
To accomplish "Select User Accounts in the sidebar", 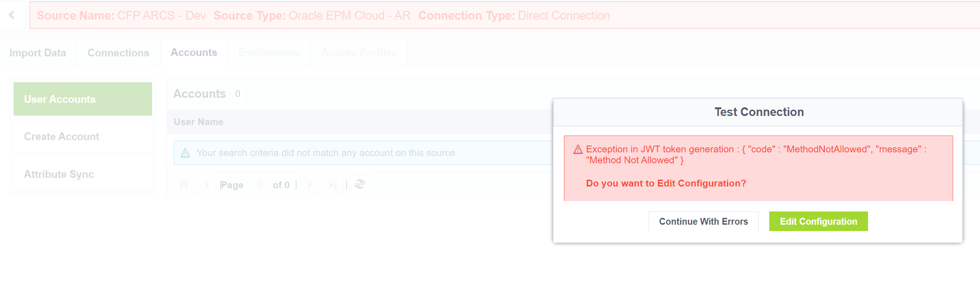I will pos(83,99).
